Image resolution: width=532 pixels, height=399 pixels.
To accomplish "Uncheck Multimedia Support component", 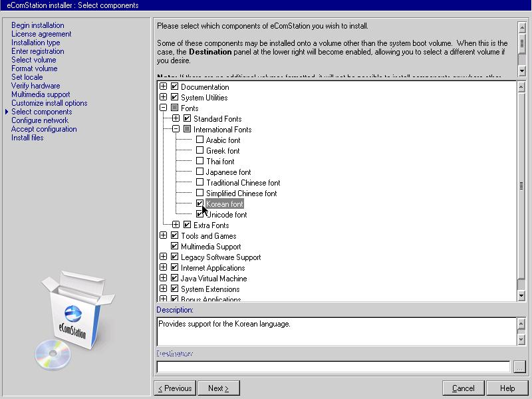I will 174,246.
